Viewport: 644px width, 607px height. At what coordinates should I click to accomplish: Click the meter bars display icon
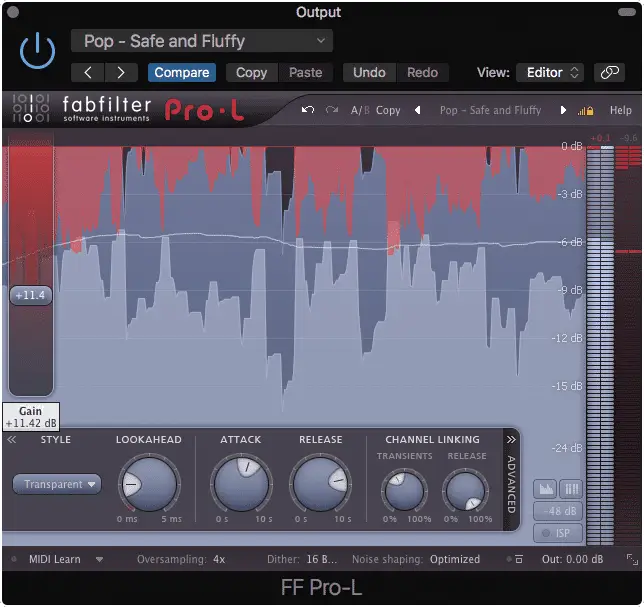[571, 489]
